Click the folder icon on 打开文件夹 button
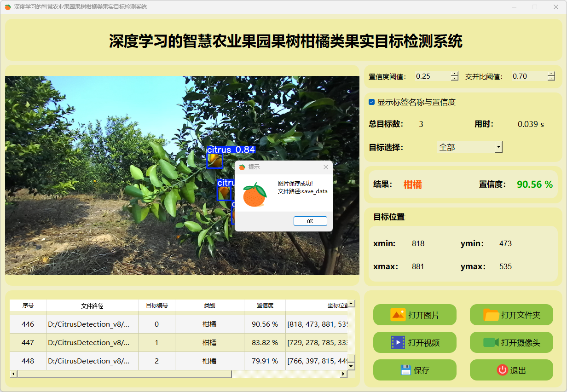Image resolution: width=567 pixels, height=392 pixels. pos(491,315)
